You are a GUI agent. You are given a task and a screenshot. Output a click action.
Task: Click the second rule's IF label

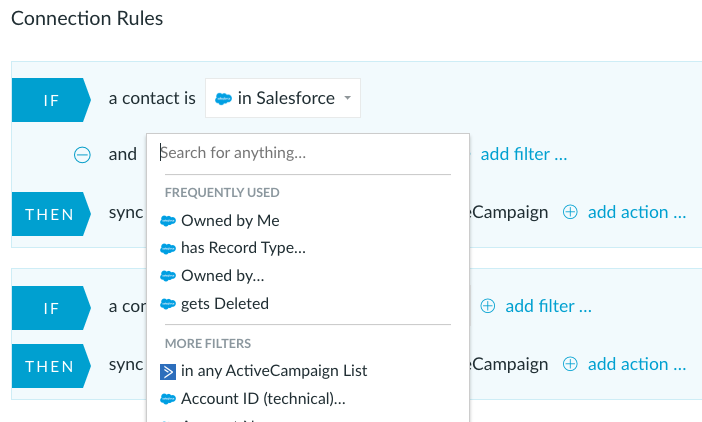[x=51, y=308]
